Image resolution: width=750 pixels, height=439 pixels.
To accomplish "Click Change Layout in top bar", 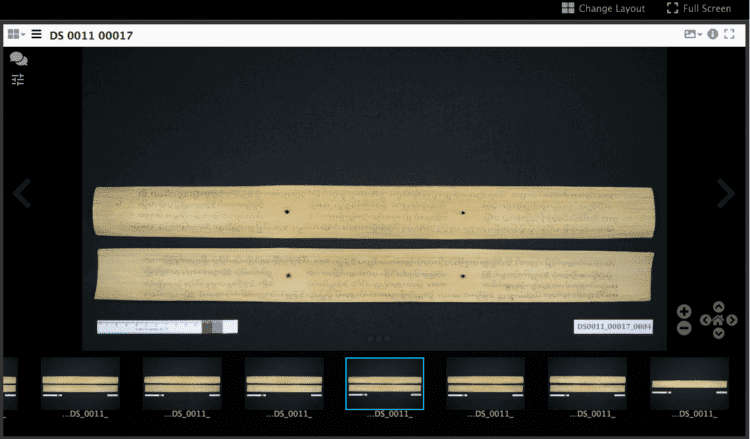I will (x=603, y=8).
